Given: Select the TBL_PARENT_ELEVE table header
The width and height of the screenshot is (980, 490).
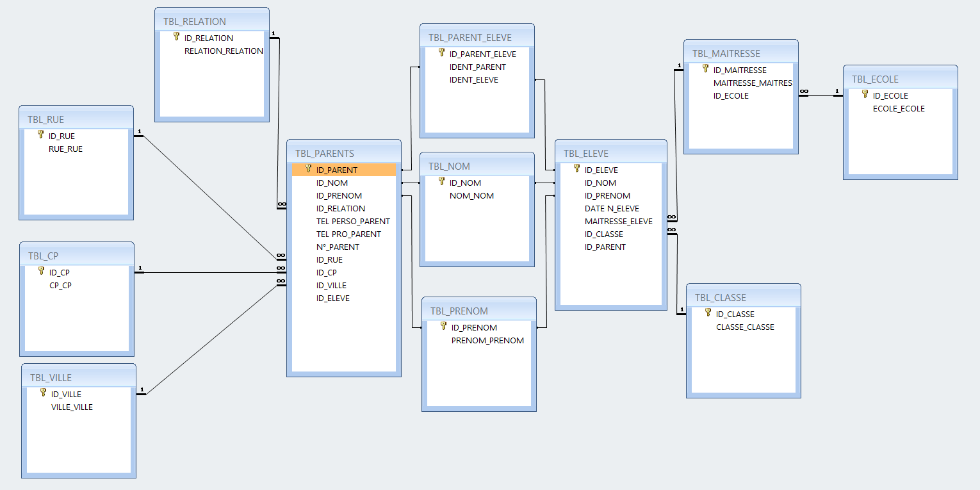Looking at the screenshot, I should click(477, 37).
